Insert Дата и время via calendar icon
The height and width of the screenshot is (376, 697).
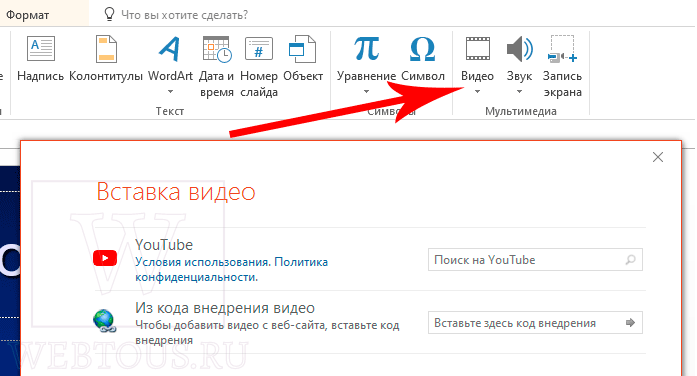point(216,48)
